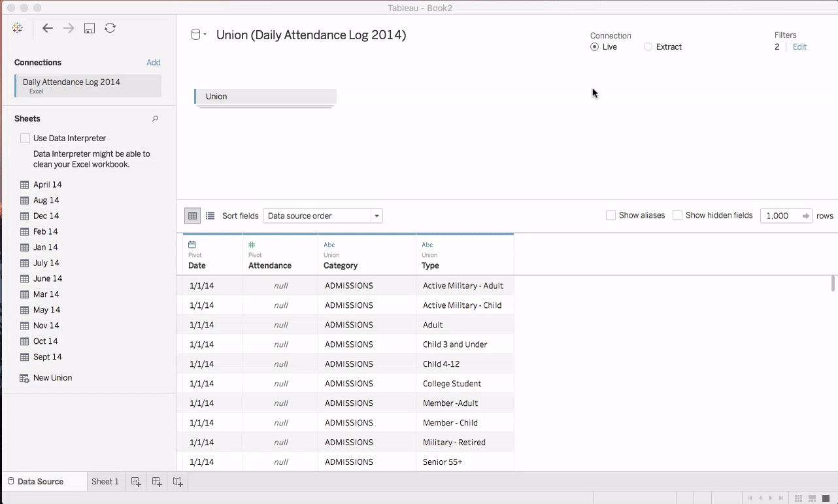This screenshot has width=838, height=504.
Task: Open the data source cylinder icon menu
Action: (x=198, y=35)
